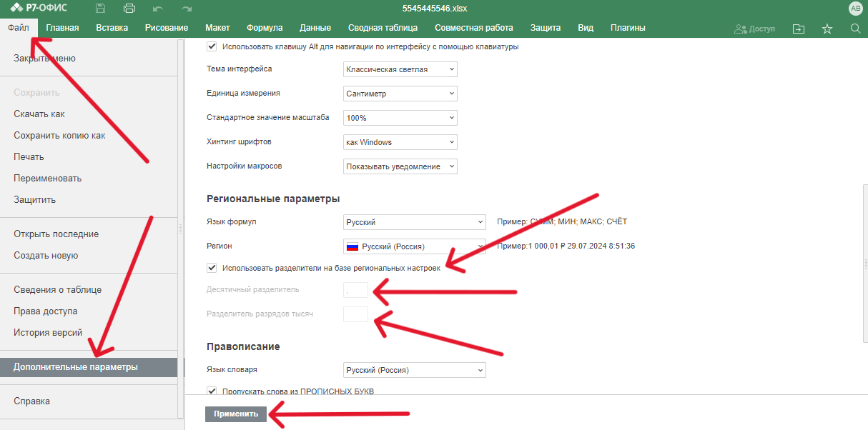868x430 pixels.
Task: Switch to the Формула tab
Action: (265, 28)
